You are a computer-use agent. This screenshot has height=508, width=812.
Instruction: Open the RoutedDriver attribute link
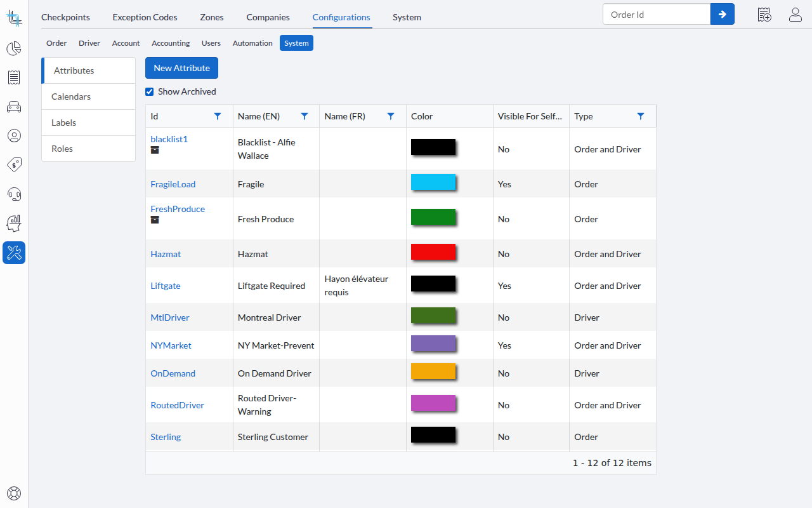pyautogui.click(x=177, y=405)
